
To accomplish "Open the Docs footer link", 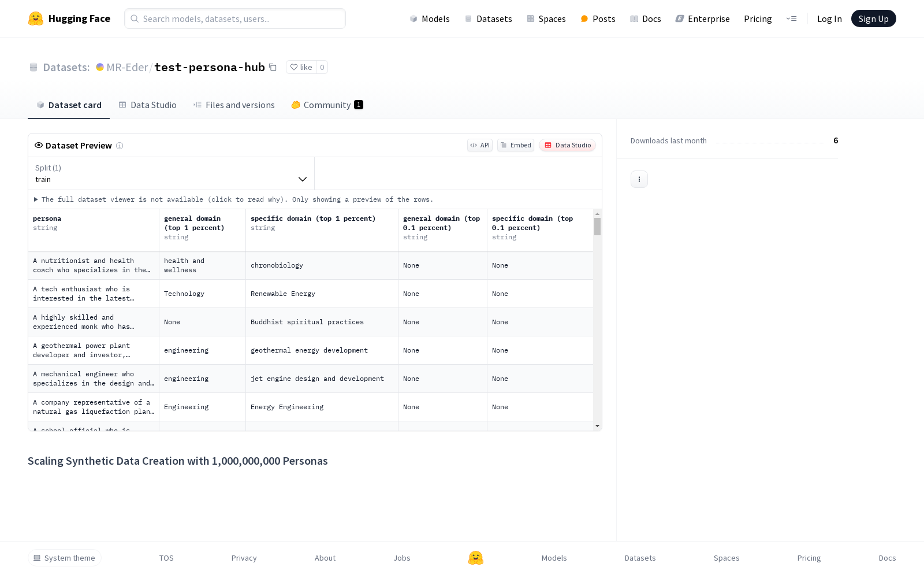I will pos(887,558).
